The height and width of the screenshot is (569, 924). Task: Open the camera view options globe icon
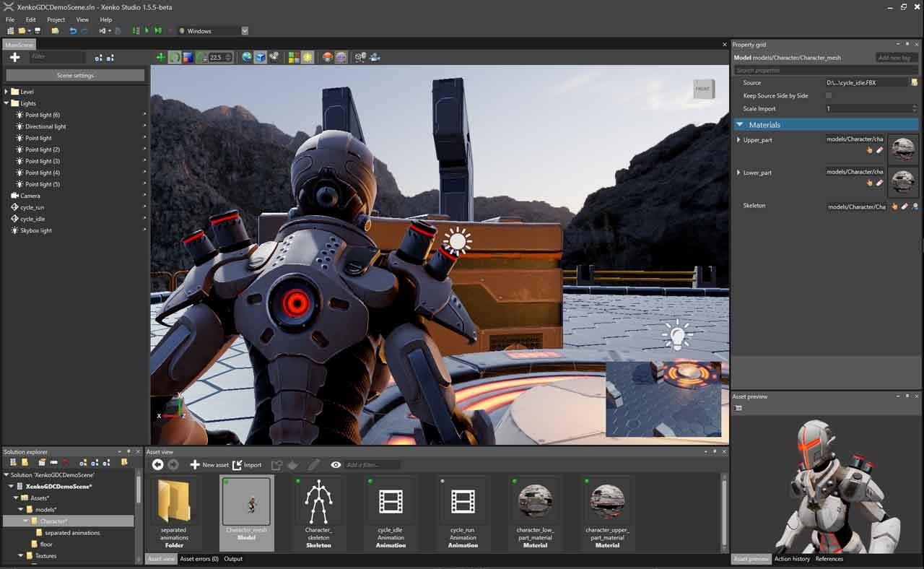click(x=246, y=57)
